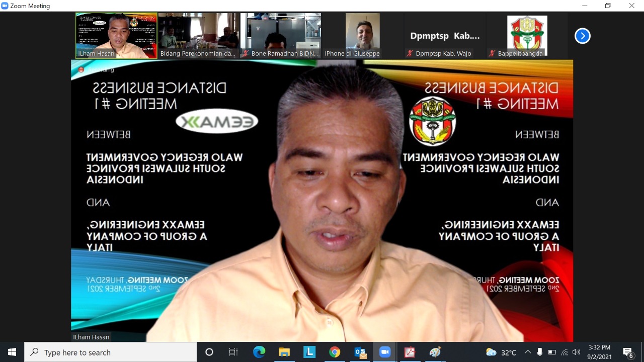This screenshot has height=362, width=644.
Task: Show hidden system tray icons
Action: [527, 352]
